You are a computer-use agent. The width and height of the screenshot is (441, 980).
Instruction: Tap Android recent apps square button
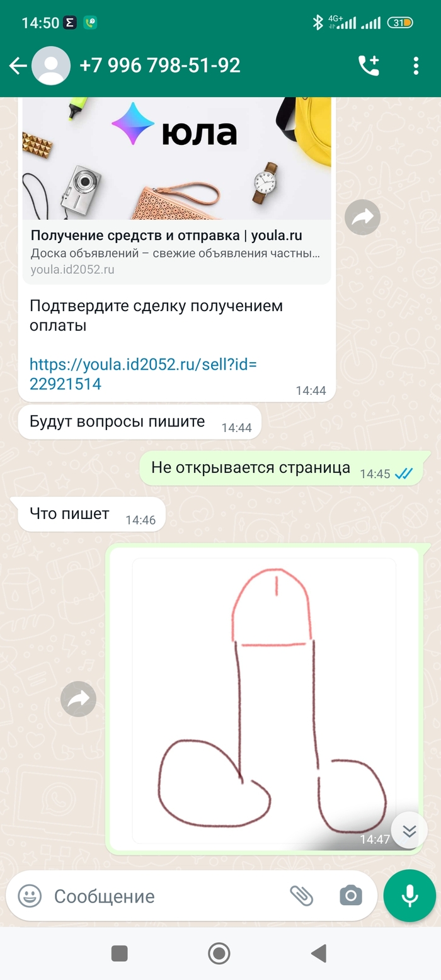click(x=120, y=953)
